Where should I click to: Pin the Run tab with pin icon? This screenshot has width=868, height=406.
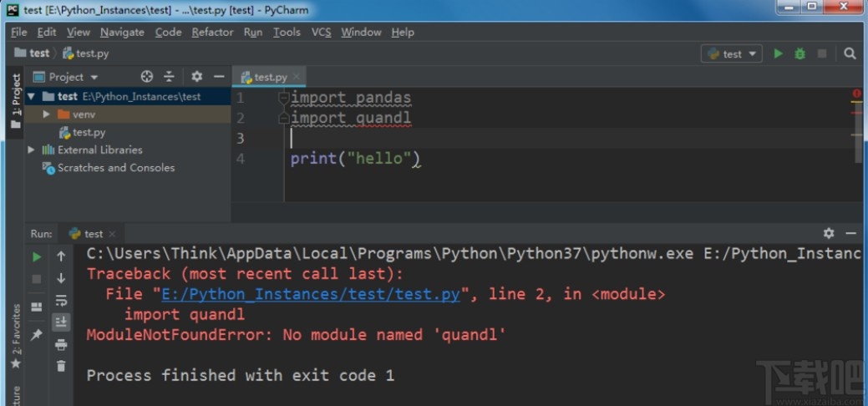(x=37, y=334)
